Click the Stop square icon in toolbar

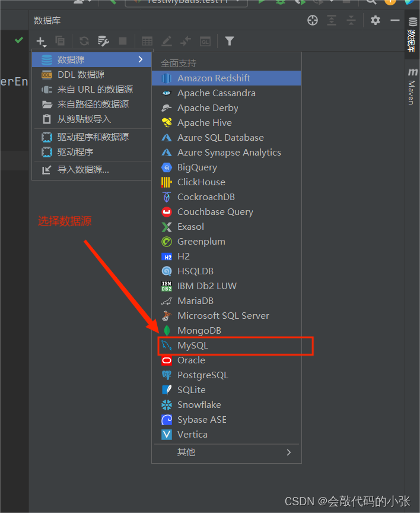[123, 41]
